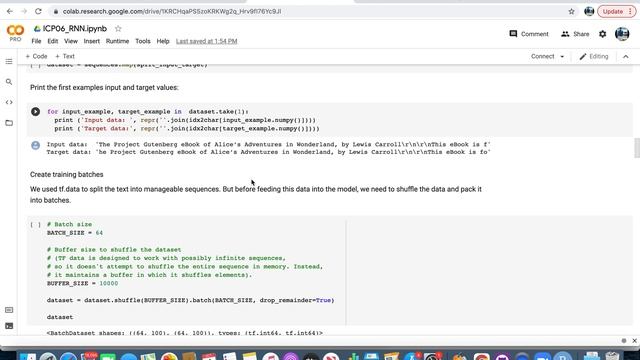The width and height of the screenshot is (640, 360).
Task: Open the View menu
Action: pos(71,41)
